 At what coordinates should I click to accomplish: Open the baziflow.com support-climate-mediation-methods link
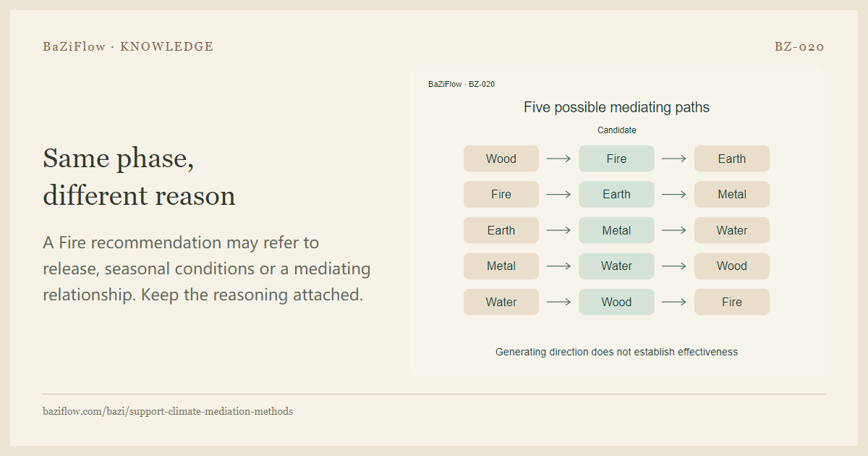168,411
